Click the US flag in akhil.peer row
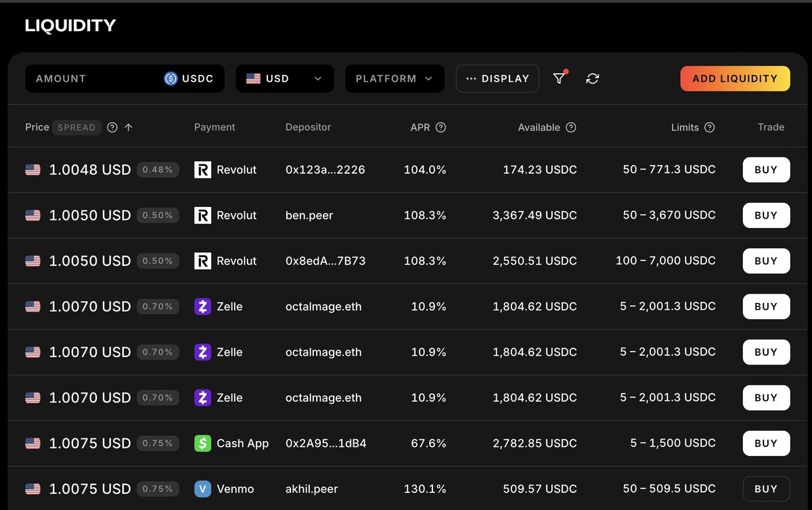The height and width of the screenshot is (510, 812). pos(32,488)
